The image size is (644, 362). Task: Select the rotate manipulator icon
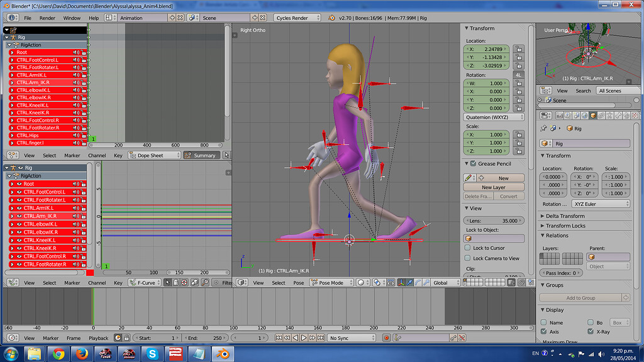pos(418,282)
